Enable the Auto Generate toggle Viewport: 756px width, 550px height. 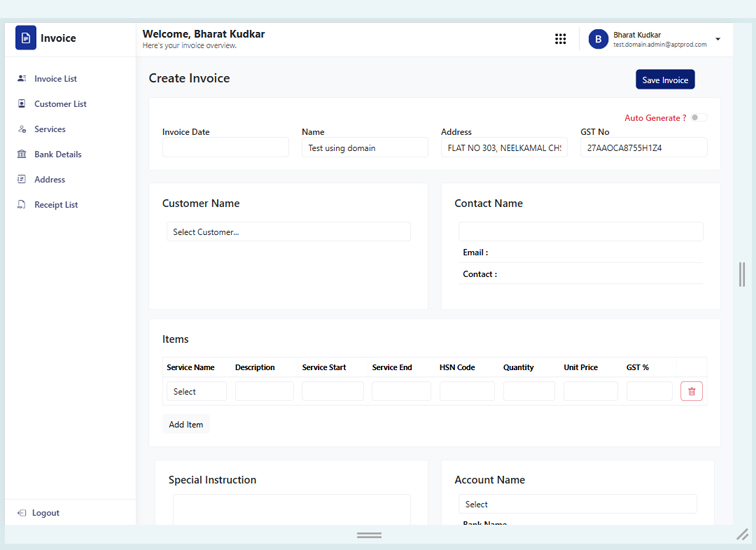698,118
